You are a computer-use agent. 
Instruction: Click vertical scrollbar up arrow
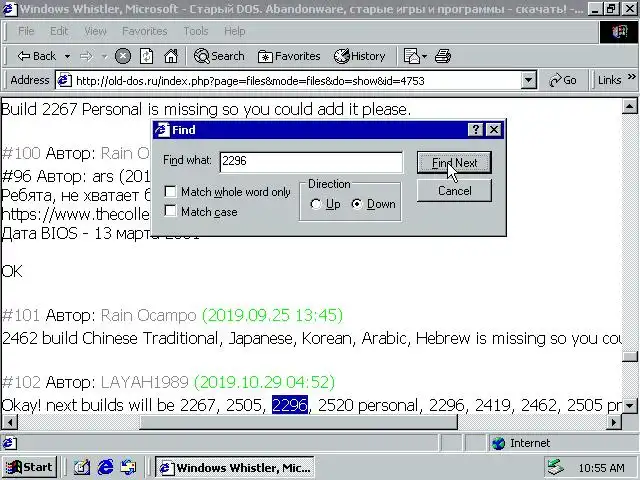click(629, 106)
